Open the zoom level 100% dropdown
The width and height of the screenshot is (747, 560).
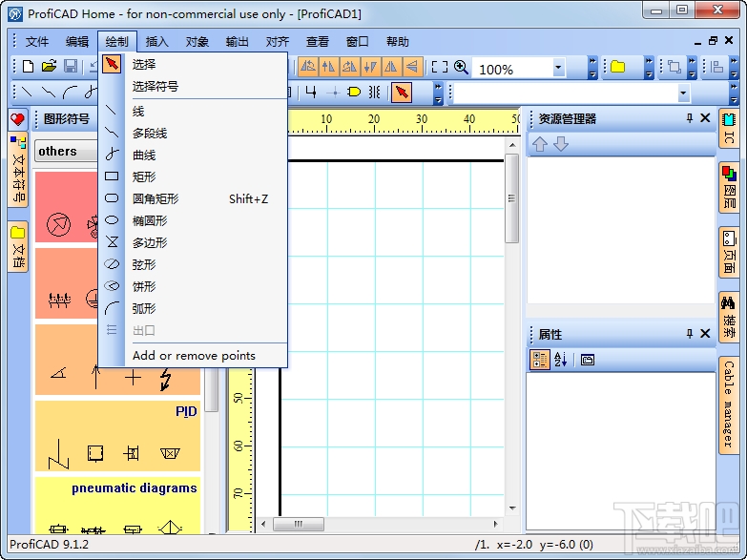558,68
